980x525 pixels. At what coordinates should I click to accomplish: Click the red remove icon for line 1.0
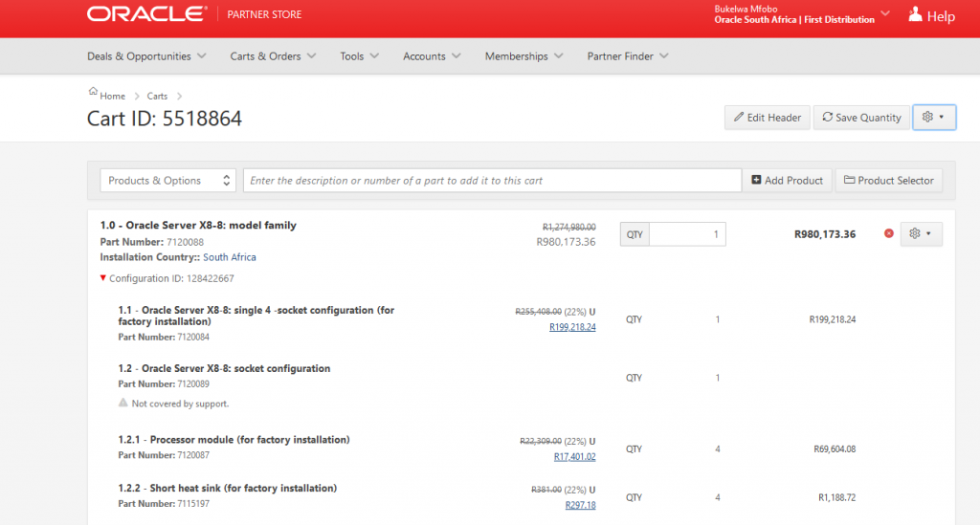coord(889,234)
